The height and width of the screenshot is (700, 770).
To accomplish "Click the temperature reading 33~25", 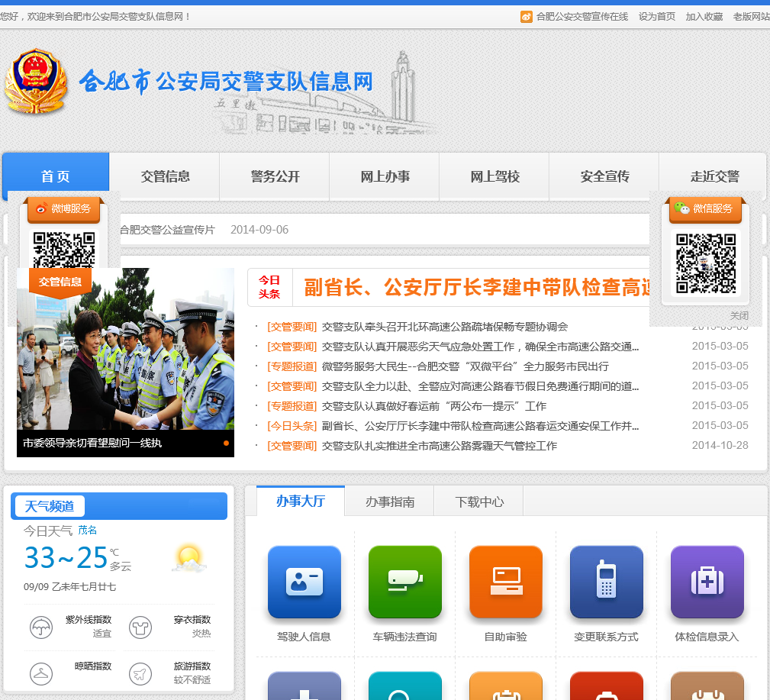I will 66,557.
